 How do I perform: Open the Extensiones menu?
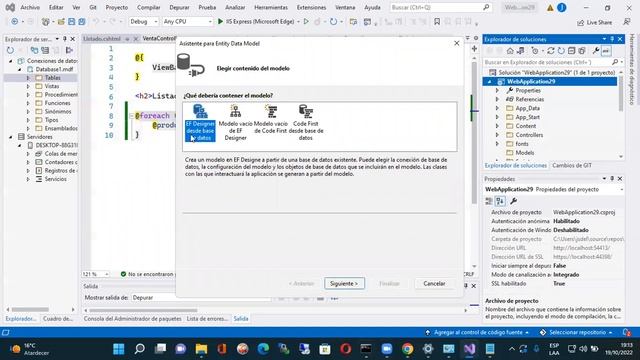coord(312,7)
